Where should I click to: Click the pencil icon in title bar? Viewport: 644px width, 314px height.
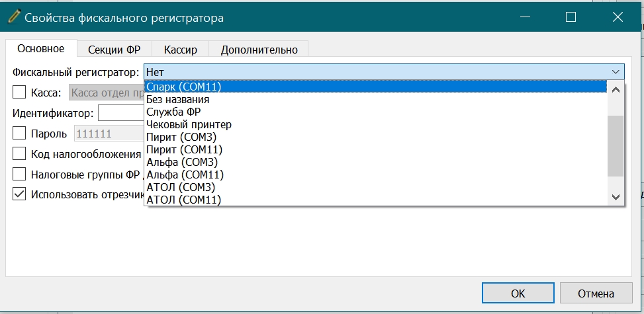click(13, 17)
